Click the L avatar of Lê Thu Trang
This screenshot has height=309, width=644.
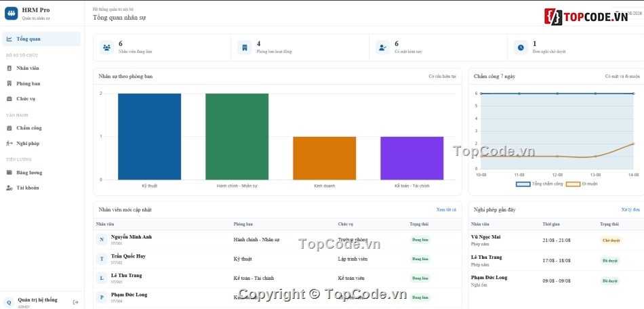pyautogui.click(x=102, y=278)
